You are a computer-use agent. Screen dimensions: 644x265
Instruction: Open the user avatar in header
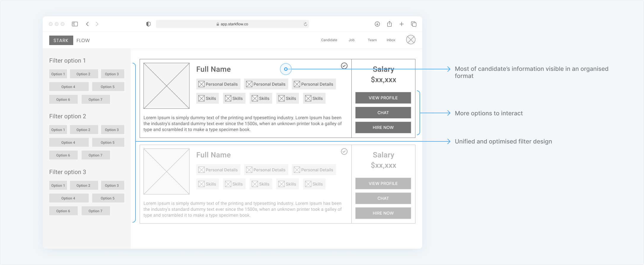click(411, 40)
